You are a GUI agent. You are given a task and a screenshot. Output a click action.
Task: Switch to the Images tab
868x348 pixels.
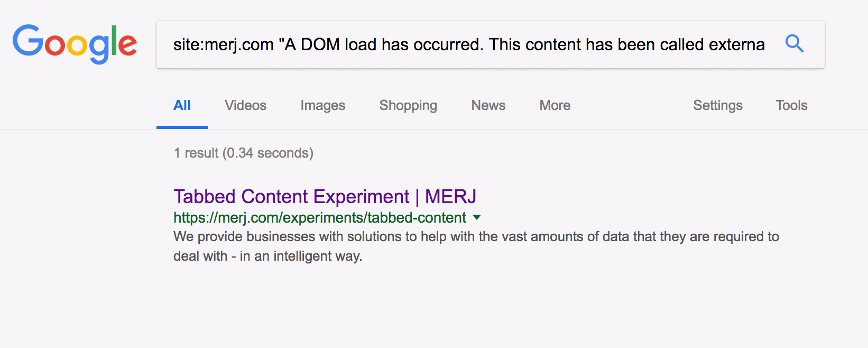pos(322,105)
